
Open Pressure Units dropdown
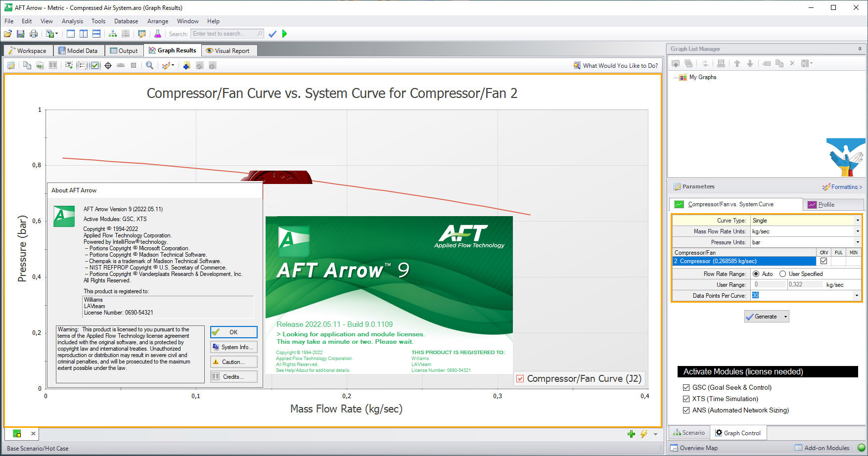point(857,242)
